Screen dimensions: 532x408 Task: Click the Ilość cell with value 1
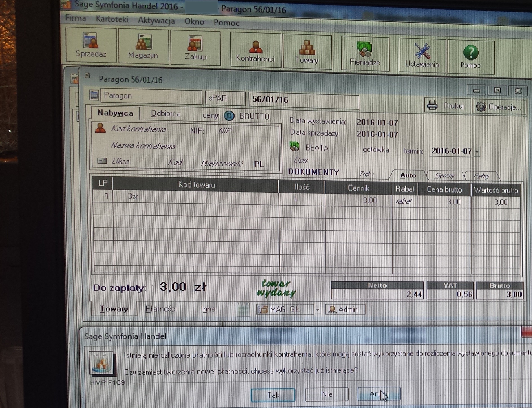(301, 199)
